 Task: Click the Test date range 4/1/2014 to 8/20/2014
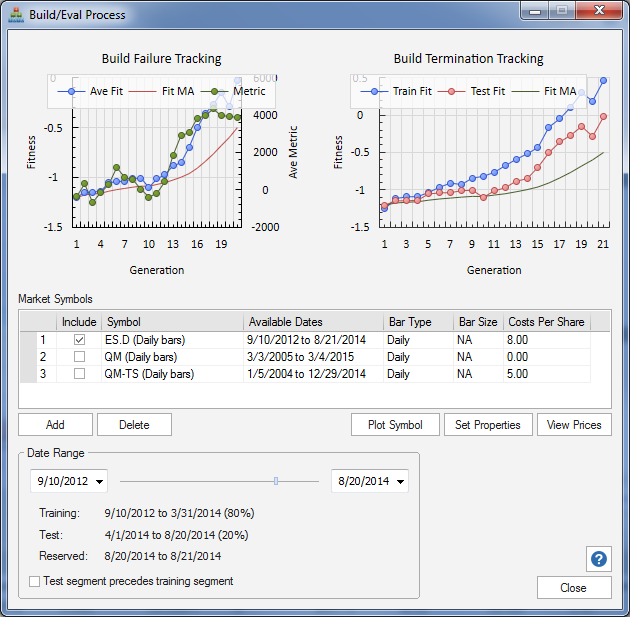(176, 535)
